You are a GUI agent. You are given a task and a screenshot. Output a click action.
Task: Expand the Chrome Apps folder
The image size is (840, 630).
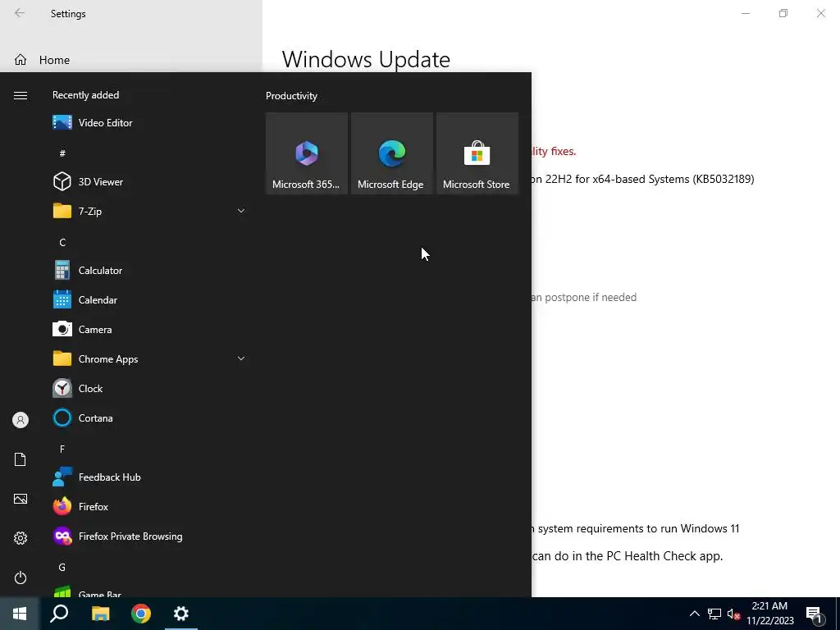coord(150,359)
